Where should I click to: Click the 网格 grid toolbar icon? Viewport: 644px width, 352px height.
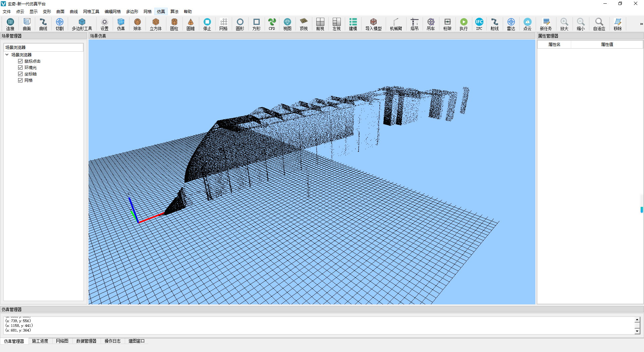[224, 24]
